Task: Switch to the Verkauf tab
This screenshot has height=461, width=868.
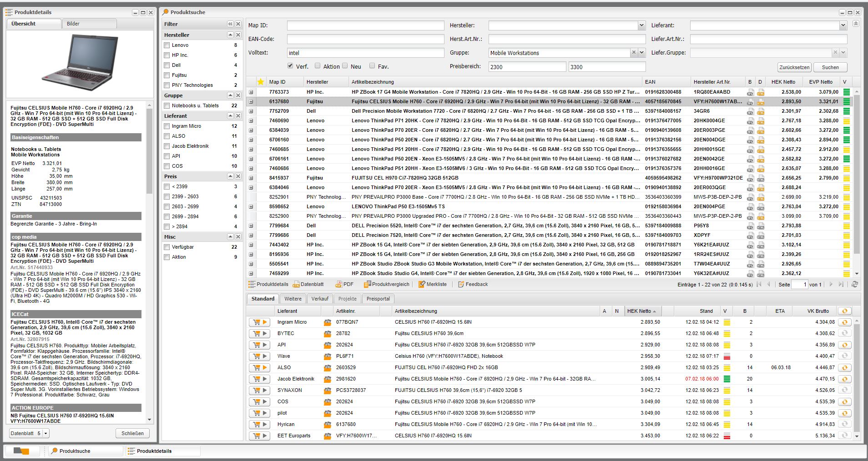Action: pos(320,299)
